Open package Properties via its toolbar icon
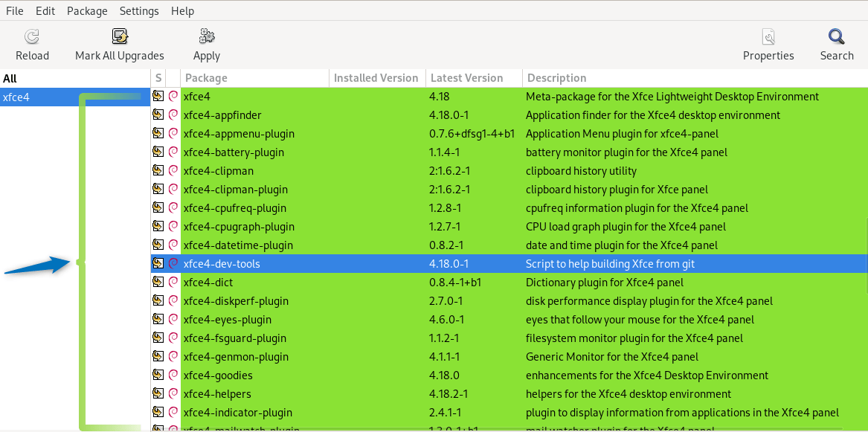868x432 pixels. (x=768, y=36)
